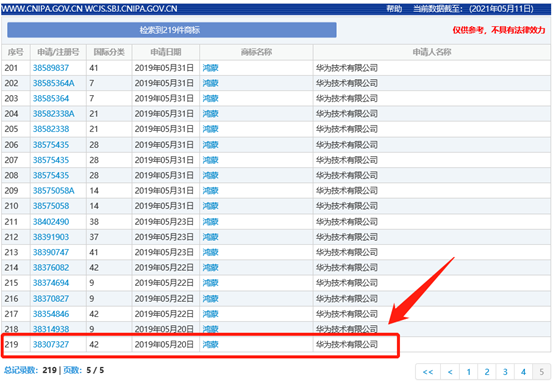
Task: Open the 鸿蒙 trademark link in row 209
Action: pyautogui.click(x=211, y=191)
